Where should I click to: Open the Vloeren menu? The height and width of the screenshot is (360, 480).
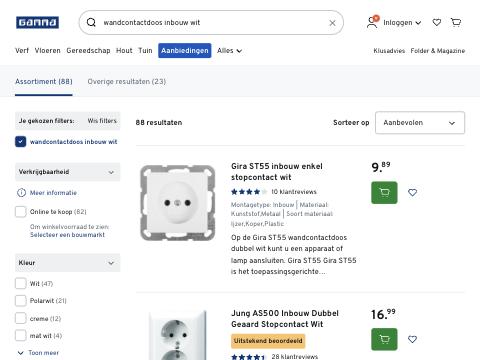(48, 51)
